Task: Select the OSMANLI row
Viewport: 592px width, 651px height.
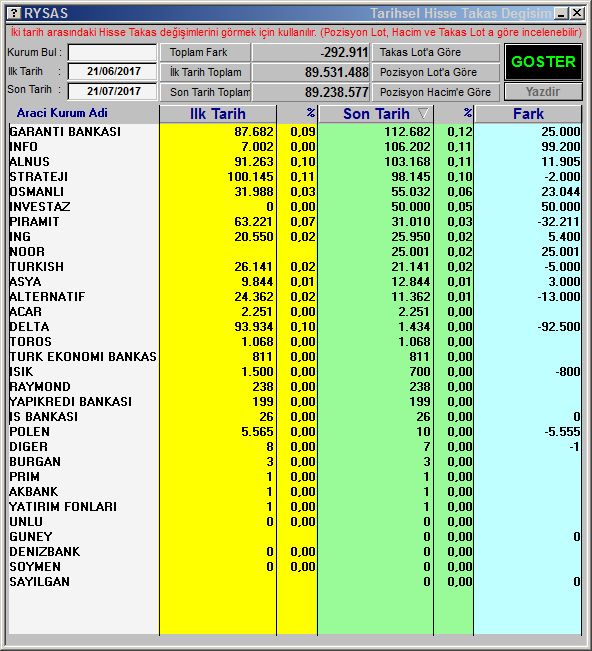Action: click(x=295, y=191)
